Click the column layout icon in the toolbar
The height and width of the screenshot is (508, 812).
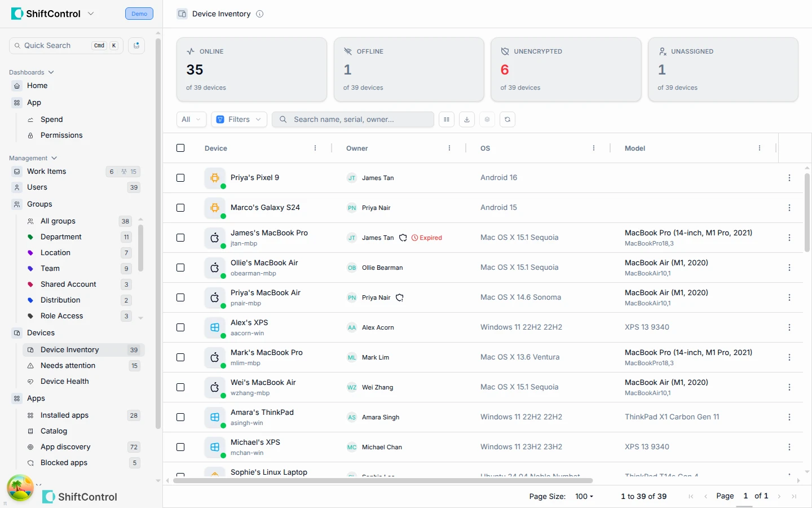coord(447,120)
